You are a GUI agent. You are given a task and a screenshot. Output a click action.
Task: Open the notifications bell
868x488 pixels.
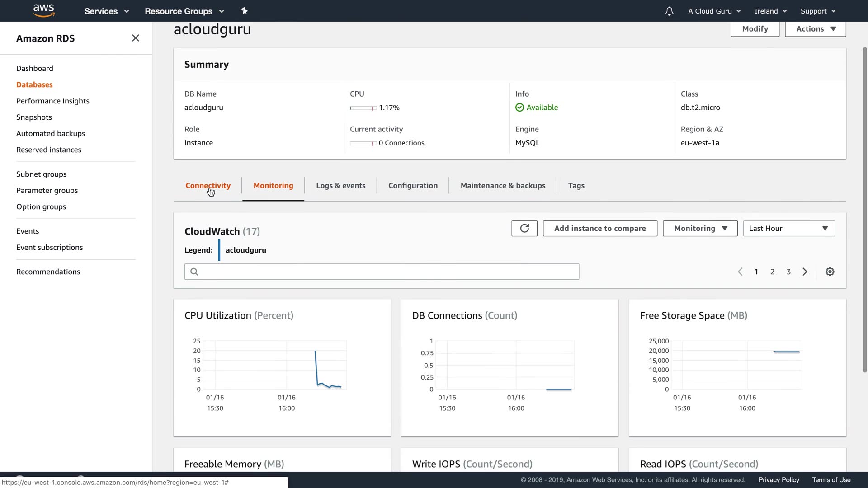(x=669, y=11)
